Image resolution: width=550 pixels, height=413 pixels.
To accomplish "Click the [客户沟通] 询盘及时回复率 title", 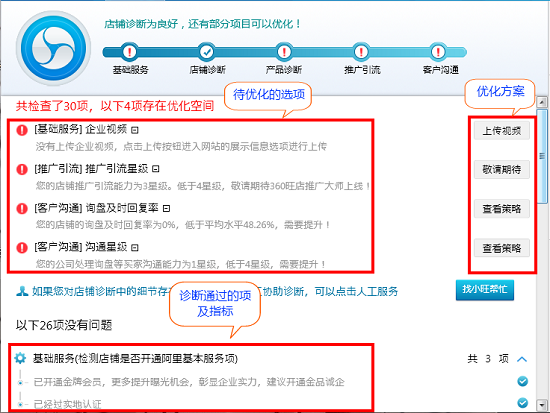I will (x=96, y=208).
